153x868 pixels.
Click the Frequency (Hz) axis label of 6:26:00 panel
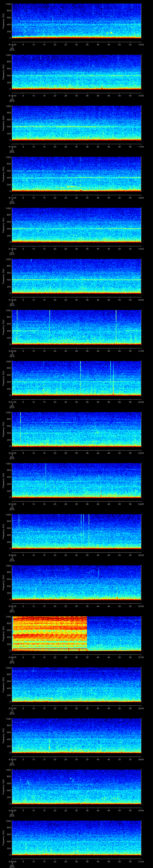[3, 634]
